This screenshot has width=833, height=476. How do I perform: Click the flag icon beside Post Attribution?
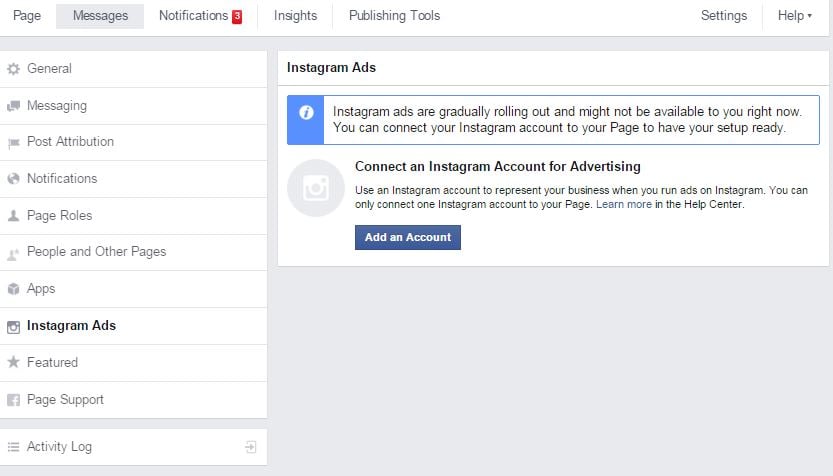(13, 142)
